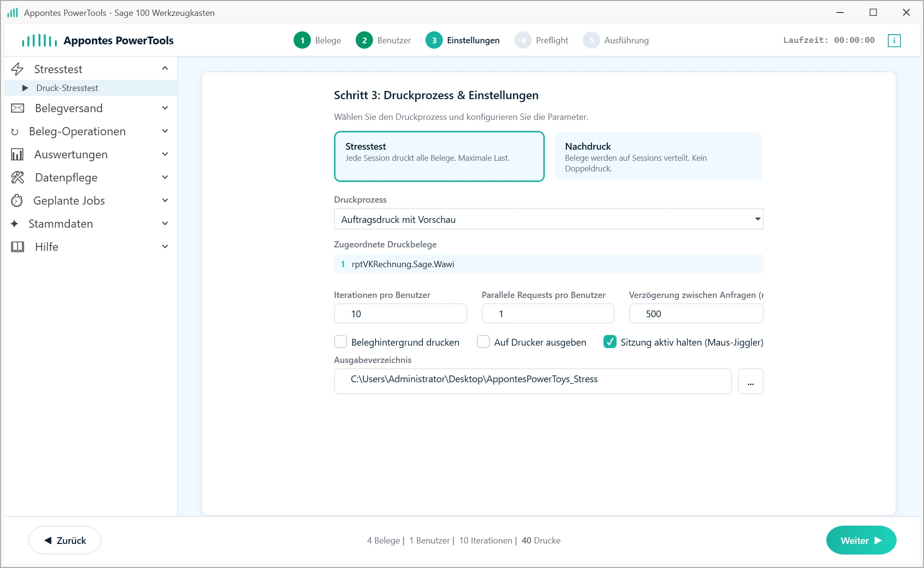Select the Stresstest mode card
The height and width of the screenshot is (568, 924).
(439, 156)
